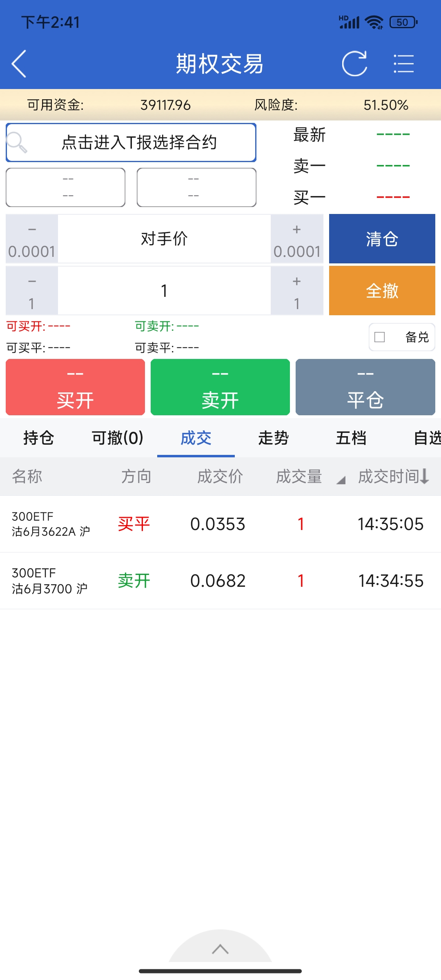Decrease price by 0.0001
This screenshot has width=441, height=980.
(x=32, y=239)
